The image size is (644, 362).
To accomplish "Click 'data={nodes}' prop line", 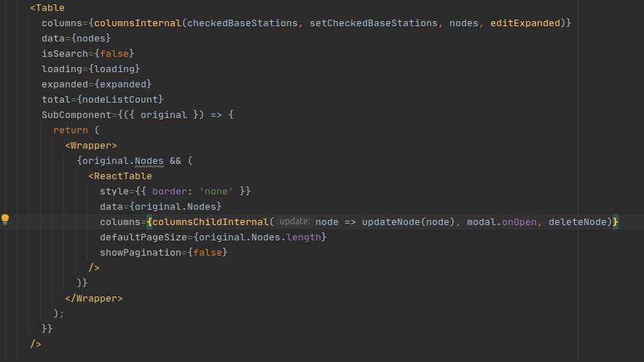I will click(76, 38).
